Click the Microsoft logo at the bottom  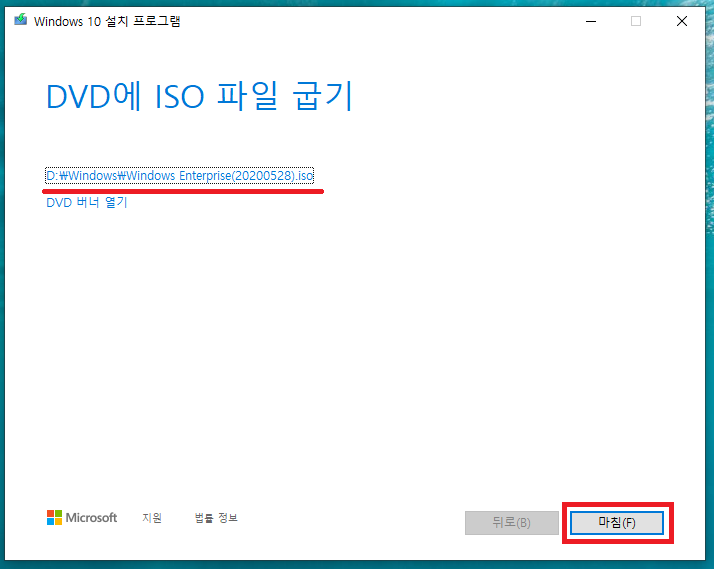[82, 518]
